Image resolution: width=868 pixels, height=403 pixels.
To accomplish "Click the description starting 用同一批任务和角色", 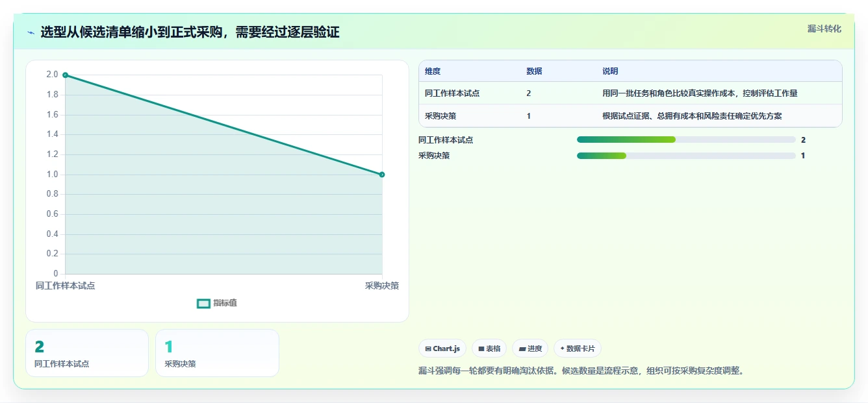I will click(700, 93).
